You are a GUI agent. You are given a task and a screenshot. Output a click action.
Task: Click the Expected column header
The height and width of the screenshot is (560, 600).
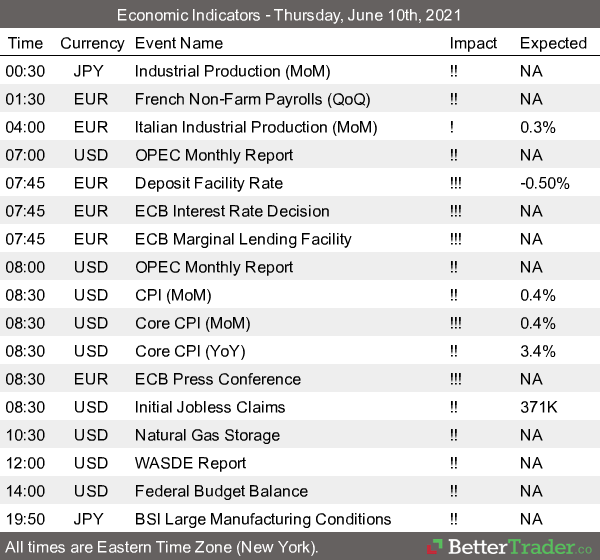(x=553, y=43)
